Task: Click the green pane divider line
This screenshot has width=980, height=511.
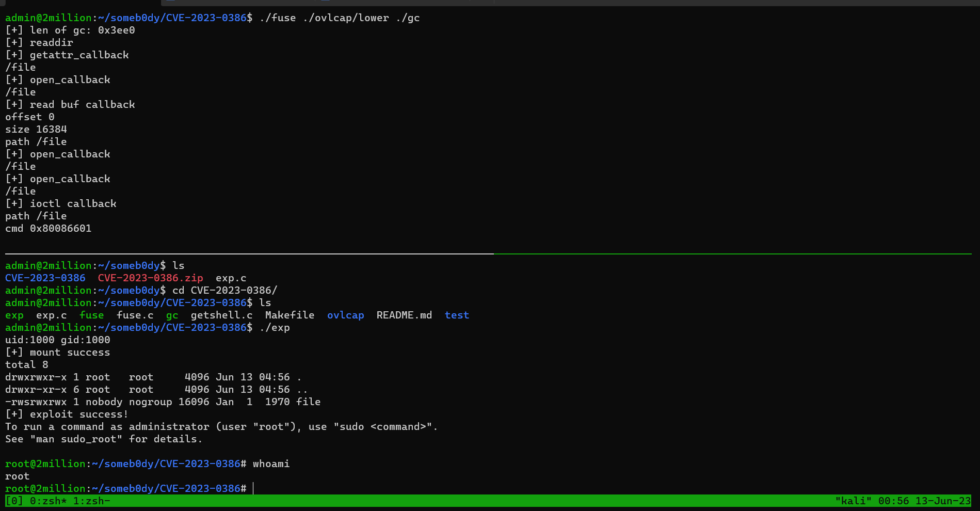Action: tap(722, 254)
